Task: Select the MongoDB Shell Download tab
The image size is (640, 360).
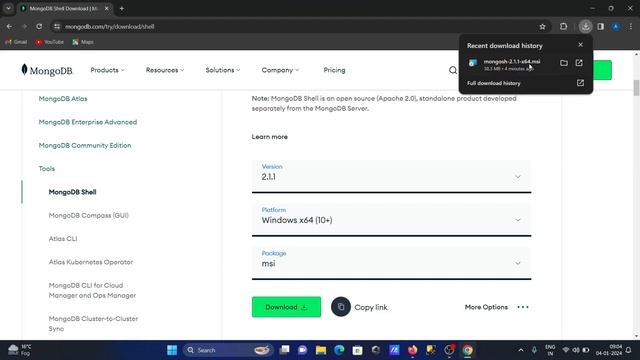Action: pos(64,9)
